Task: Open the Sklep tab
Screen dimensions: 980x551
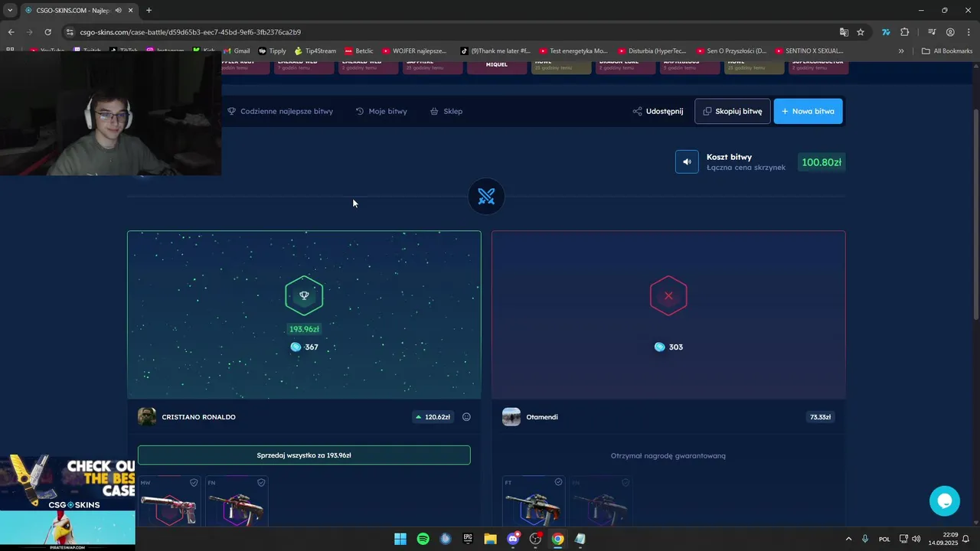Action: pos(446,111)
